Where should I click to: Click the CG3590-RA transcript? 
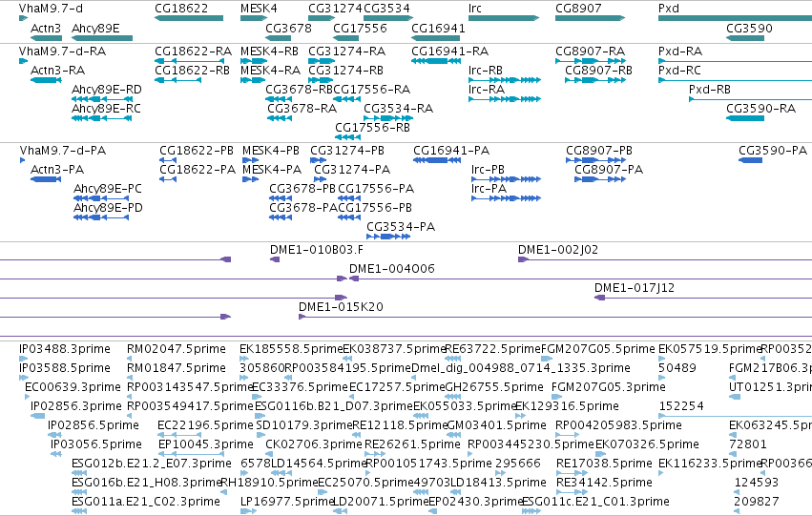click(745, 118)
